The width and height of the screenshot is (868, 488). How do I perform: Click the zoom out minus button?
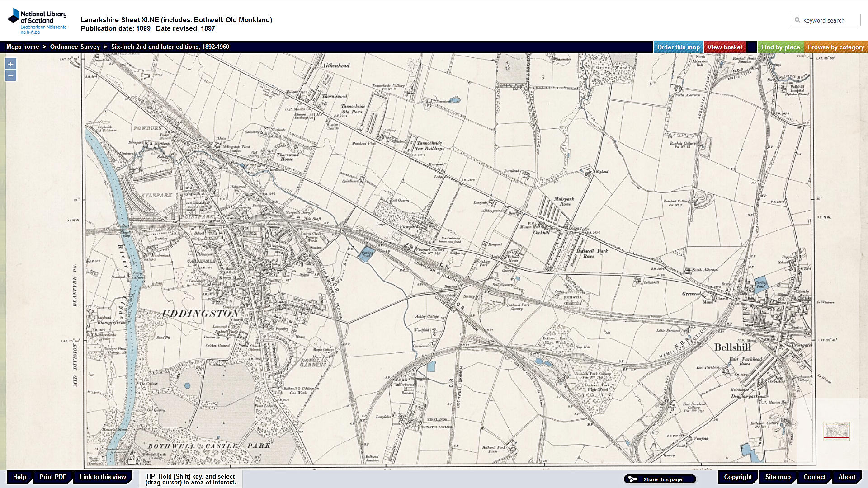pyautogui.click(x=10, y=75)
